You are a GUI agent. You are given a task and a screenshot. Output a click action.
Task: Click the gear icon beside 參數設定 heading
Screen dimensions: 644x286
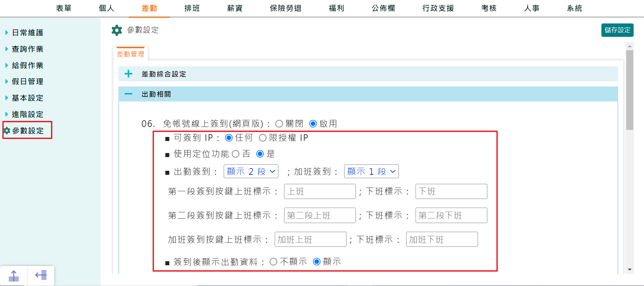pyautogui.click(x=117, y=30)
